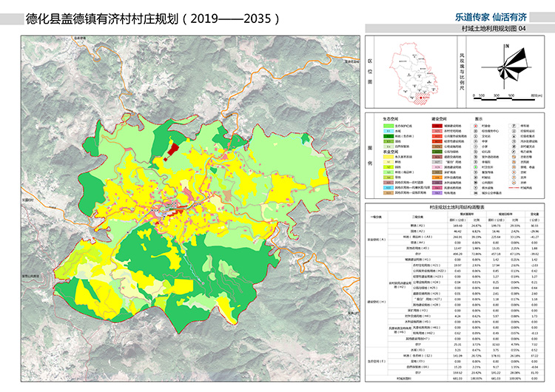
Task: Click the table cell 4.24
Action: tap(457, 317)
